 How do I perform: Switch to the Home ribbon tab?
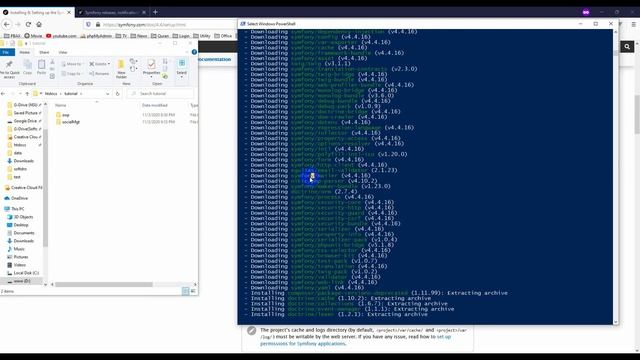pyautogui.click(x=24, y=52)
